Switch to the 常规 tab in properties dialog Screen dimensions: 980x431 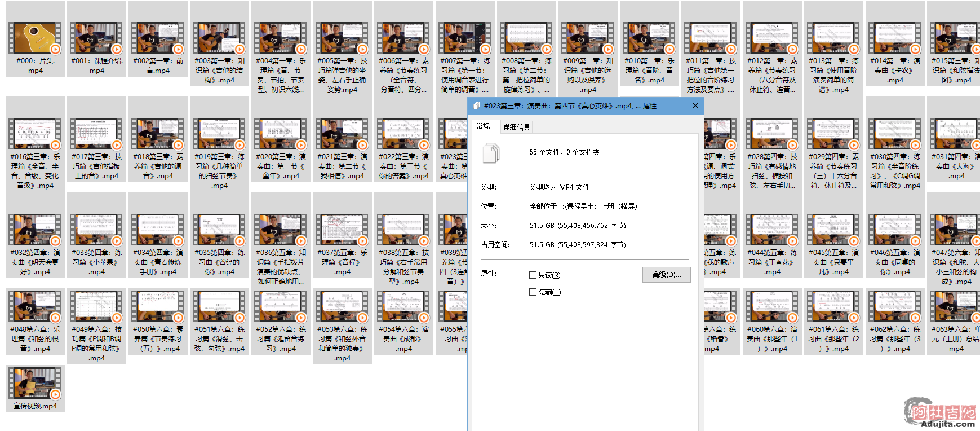pos(484,126)
